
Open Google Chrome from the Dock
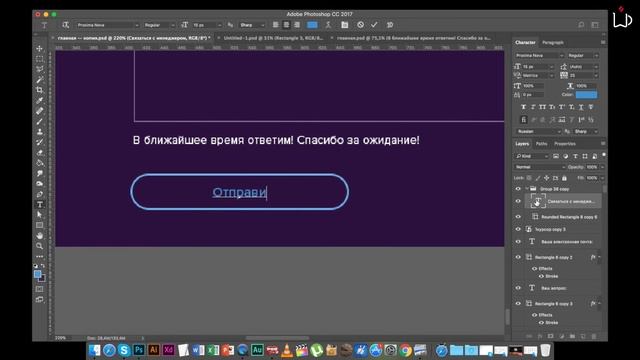click(405, 350)
